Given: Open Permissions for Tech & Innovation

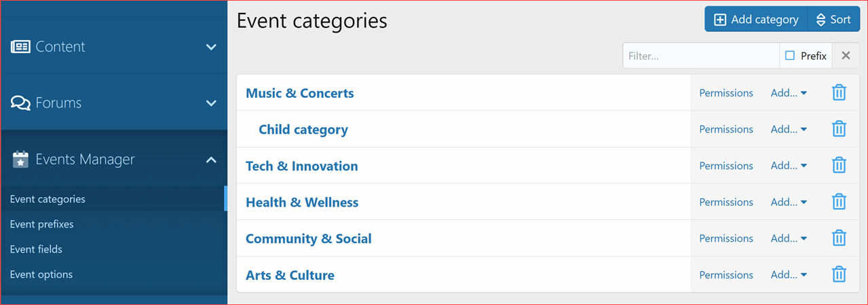Looking at the screenshot, I should click(x=726, y=166).
